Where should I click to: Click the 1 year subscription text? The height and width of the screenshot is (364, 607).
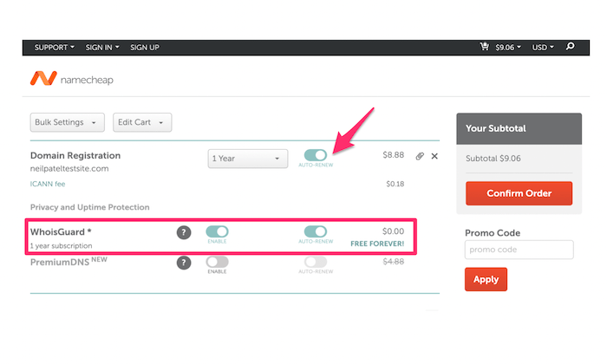click(x=62, y=245)
